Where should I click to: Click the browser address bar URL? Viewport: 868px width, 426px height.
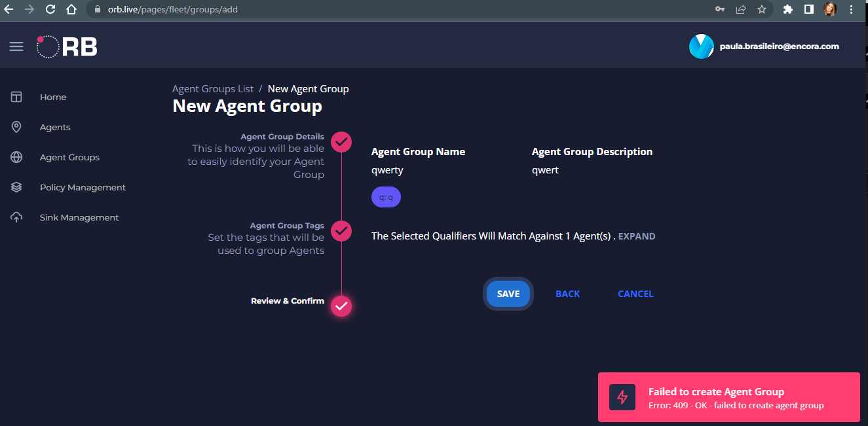pyautogui.click(x=173, y=9)
